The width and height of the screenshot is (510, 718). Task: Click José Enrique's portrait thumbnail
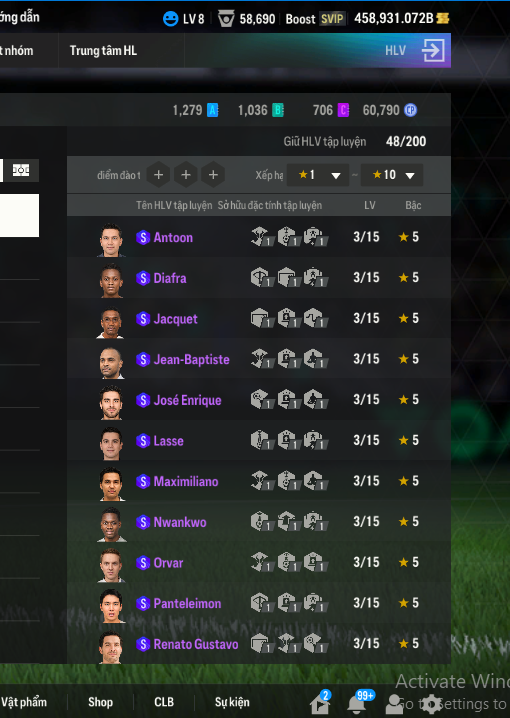click(111, 402)
